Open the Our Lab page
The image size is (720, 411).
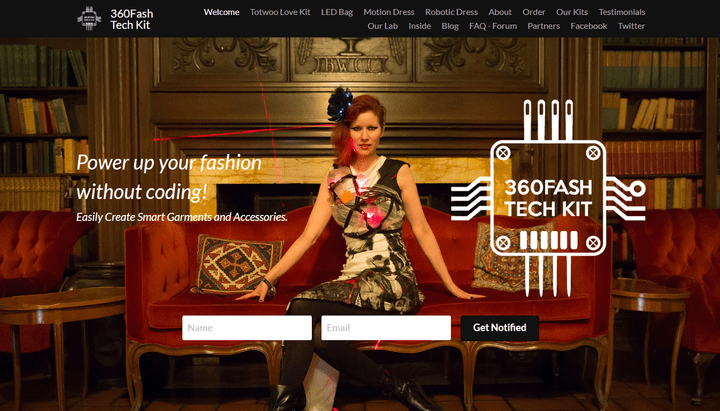[x=382, y=26]
